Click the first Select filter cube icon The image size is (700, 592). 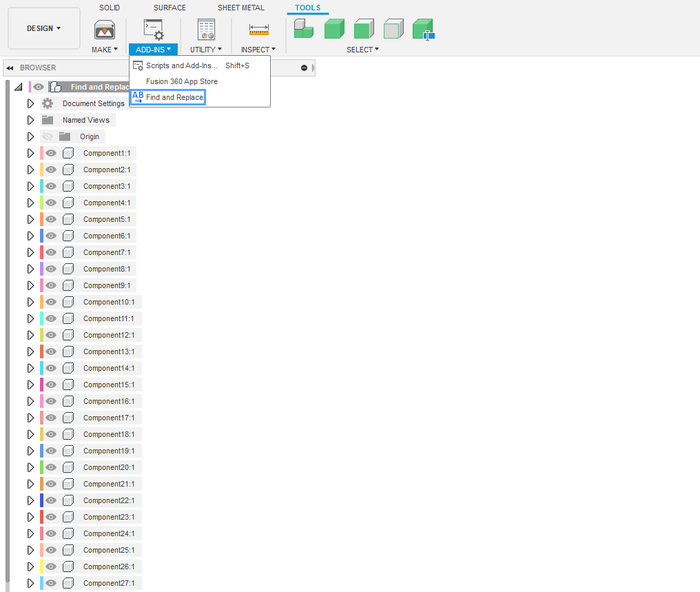(x=303, y=29)
